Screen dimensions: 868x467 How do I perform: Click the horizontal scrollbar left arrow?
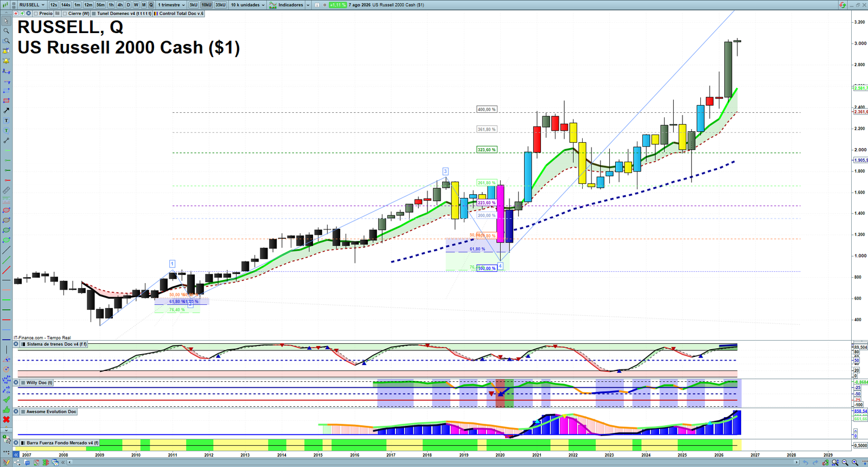coord(70,463)
